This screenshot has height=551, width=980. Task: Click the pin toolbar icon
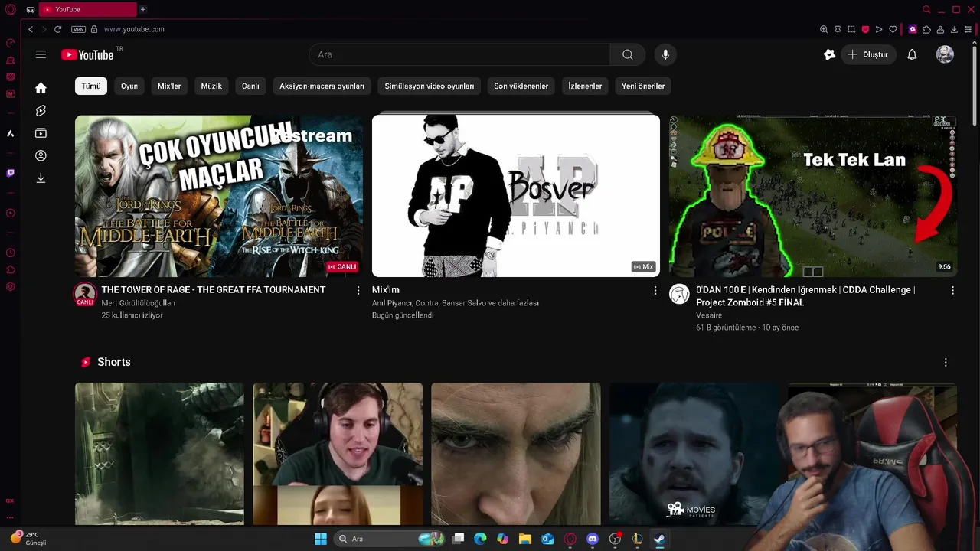click(838, 29)
